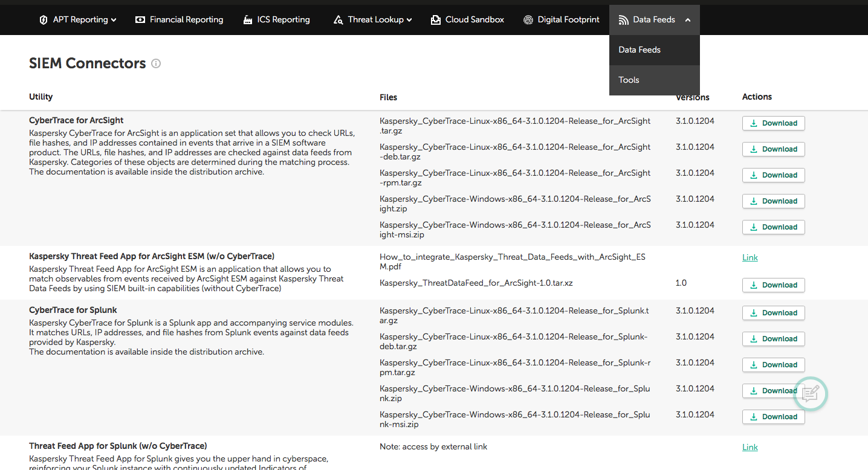Click the APT Reporting shield icon
Viewport: 868px width, 470px height.
point(44,20)
